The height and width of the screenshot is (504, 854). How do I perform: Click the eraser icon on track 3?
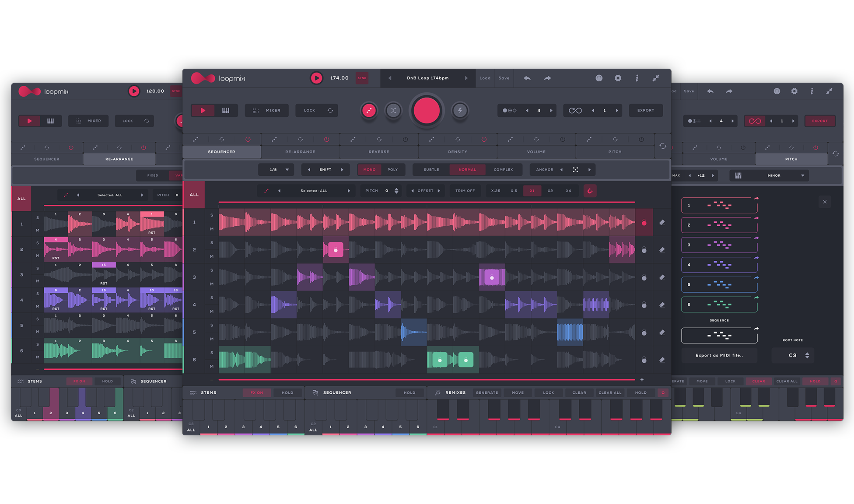[x=662, y=277]
